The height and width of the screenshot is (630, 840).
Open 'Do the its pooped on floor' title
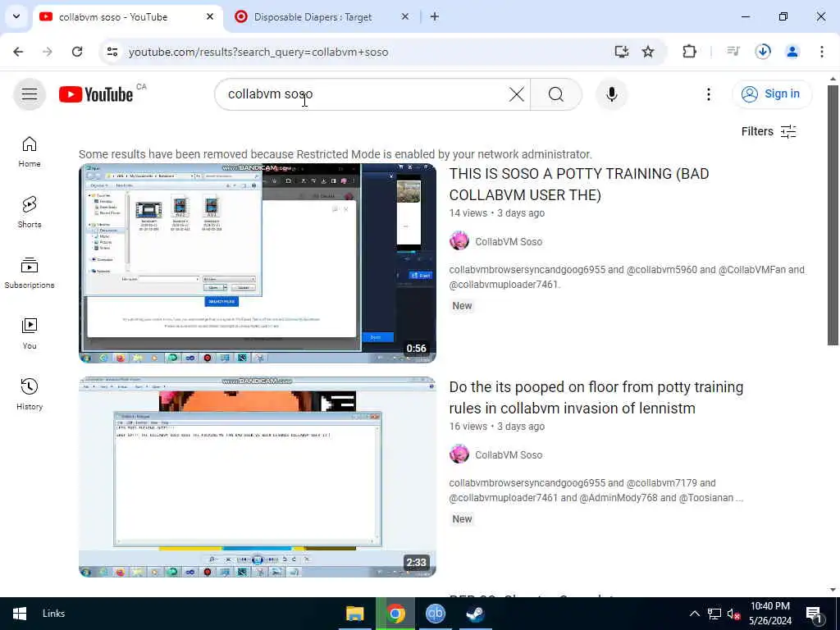[596, 398]
